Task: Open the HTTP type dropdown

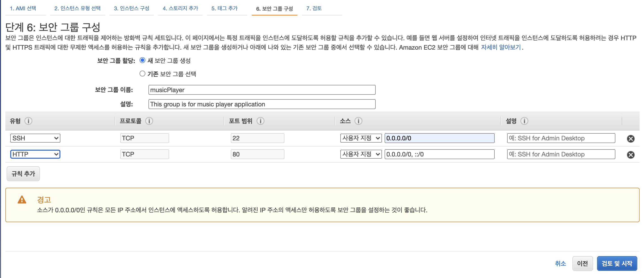Action: coord(35,154)
